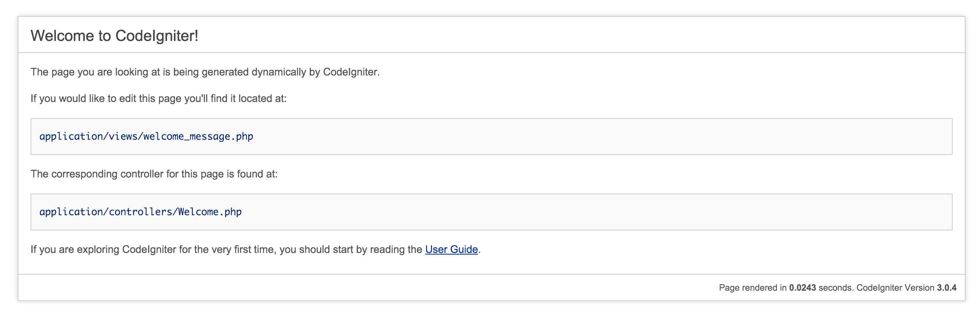Click the 'corresponding controller for this page' line
Image resolution: width=980 pixels, height=318 pixels.
[154, 174]
